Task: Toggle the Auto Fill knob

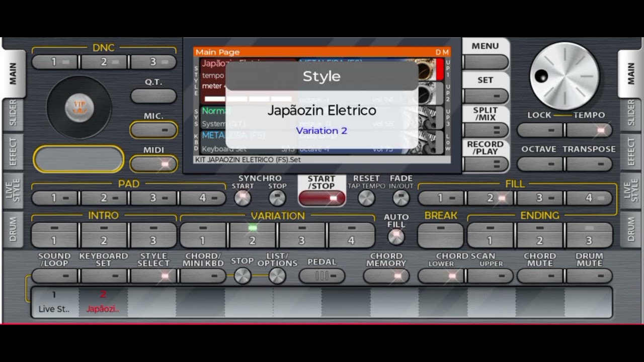Action: [x=396, y=236]
